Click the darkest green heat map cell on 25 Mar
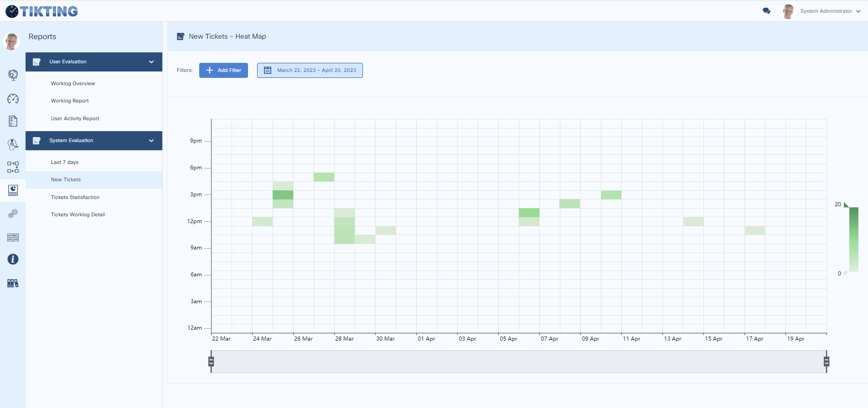Screen dimensions: 868x408 point(283,195)
